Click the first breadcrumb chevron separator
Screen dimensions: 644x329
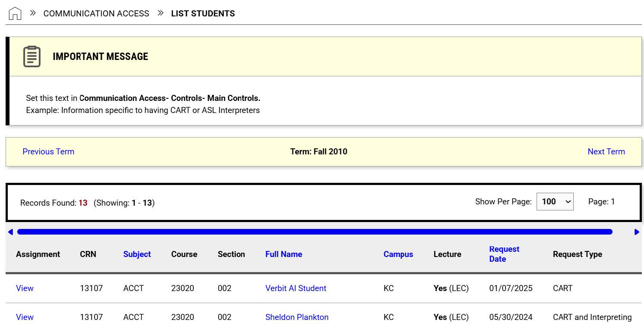coord(32,13)
